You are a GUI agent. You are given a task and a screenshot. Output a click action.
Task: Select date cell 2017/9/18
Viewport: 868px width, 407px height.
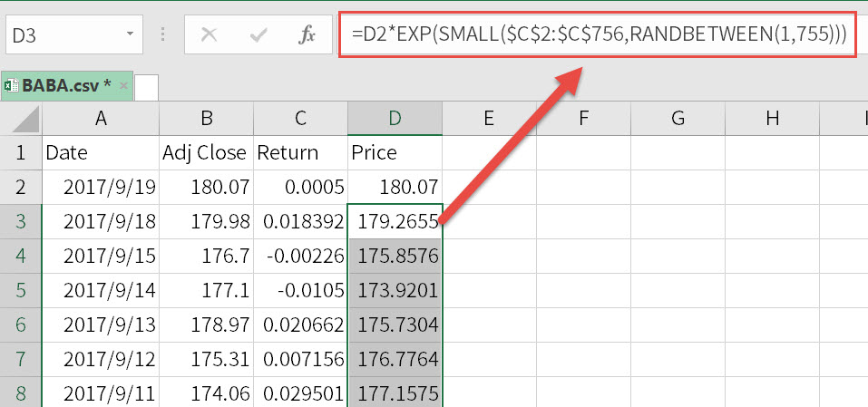pos(101,222)
